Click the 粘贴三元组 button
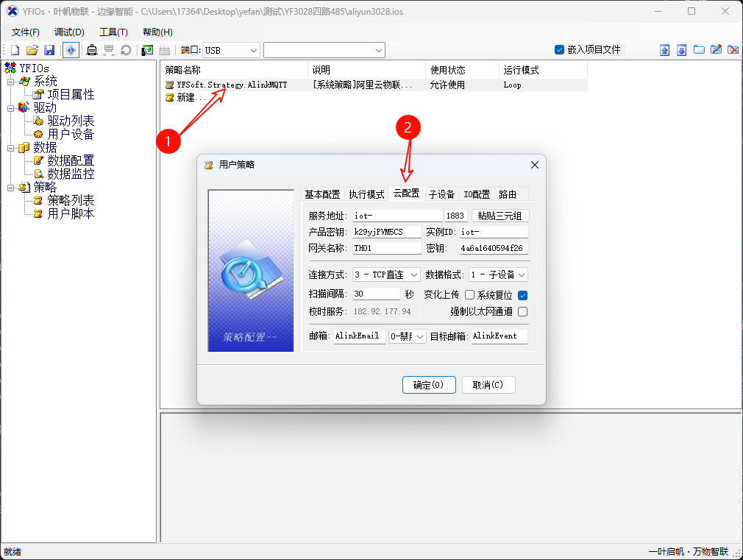Screen dimensions: 743x560 point(503,214)
